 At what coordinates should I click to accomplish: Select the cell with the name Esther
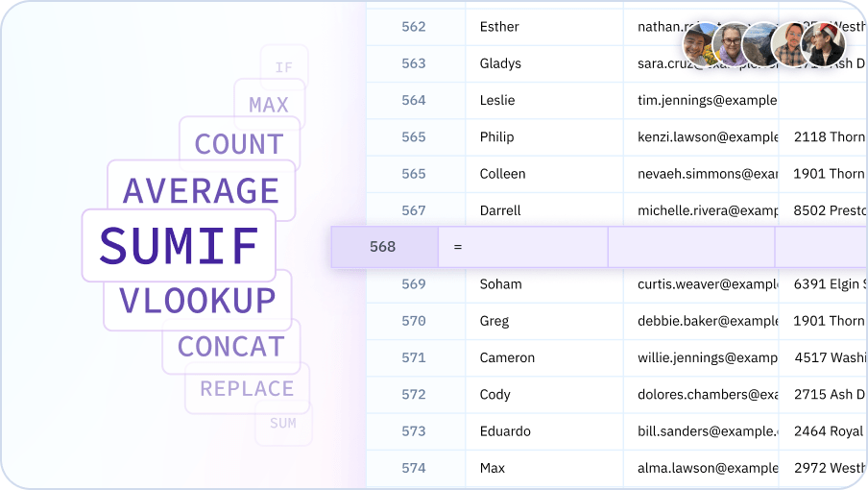click(544, 27)
